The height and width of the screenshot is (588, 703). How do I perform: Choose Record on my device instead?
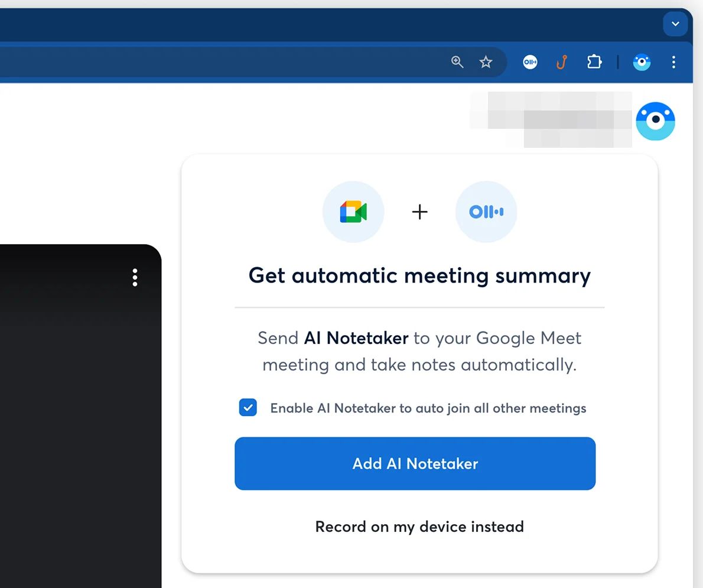419,527
